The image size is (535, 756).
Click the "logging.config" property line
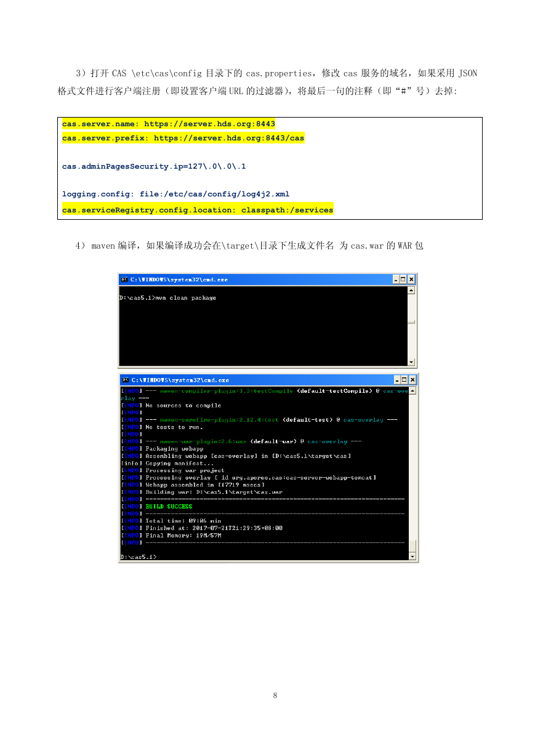point(175,194)
